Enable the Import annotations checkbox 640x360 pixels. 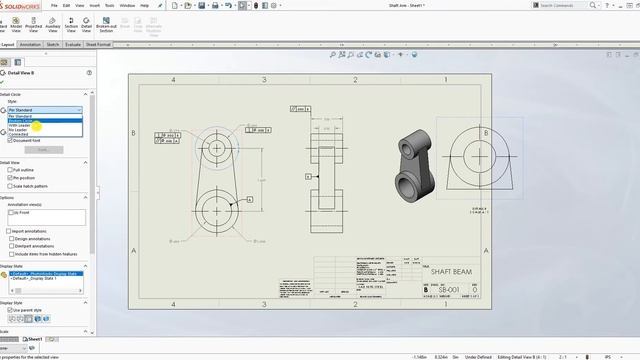(x=9, y=231)
